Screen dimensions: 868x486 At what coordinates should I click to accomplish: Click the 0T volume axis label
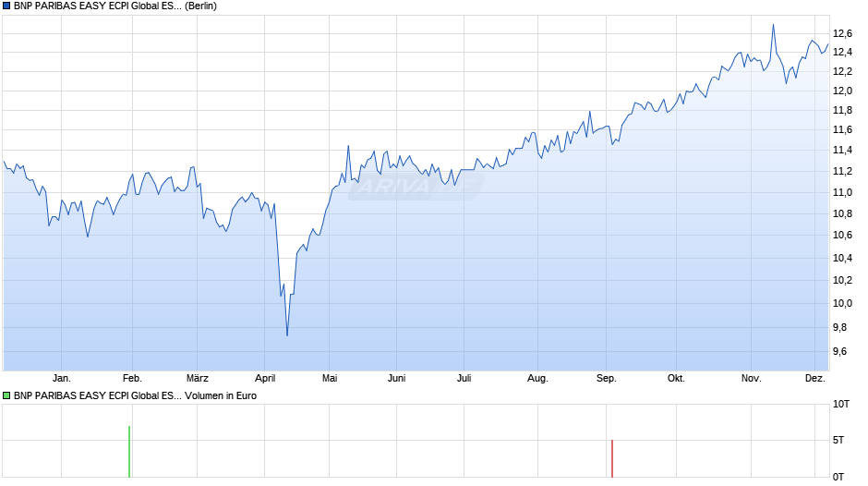(838, 477)
